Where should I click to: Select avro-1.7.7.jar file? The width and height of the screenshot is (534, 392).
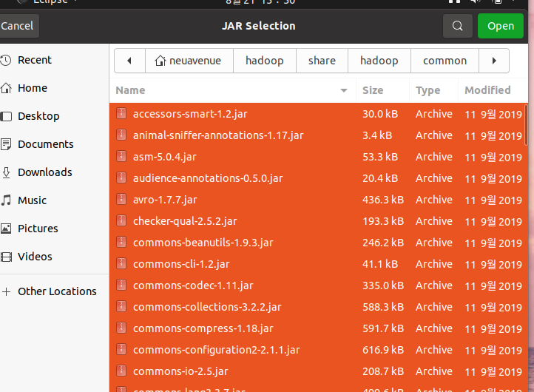tap(319, 200)
